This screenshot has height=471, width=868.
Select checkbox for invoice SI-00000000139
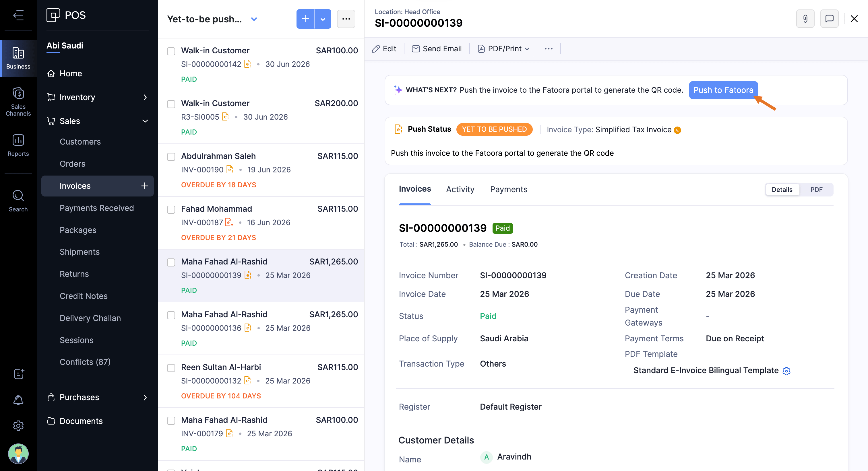pyautogui.click(x=171, y=262)
